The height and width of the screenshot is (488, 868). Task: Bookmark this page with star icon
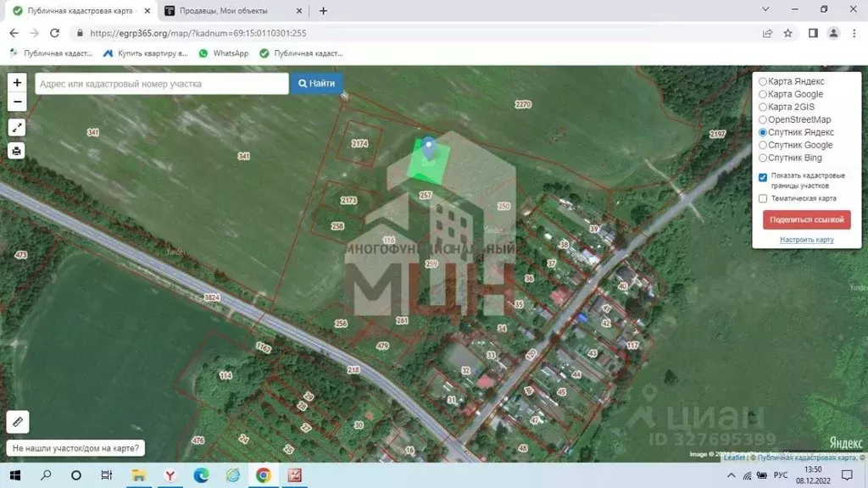pos(787,33)
